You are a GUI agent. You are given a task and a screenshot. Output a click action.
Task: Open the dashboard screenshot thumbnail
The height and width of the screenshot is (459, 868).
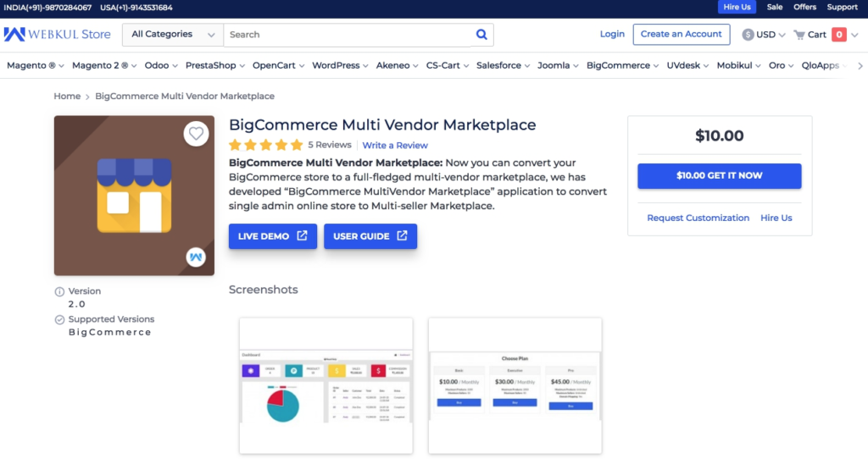point(326,386)
